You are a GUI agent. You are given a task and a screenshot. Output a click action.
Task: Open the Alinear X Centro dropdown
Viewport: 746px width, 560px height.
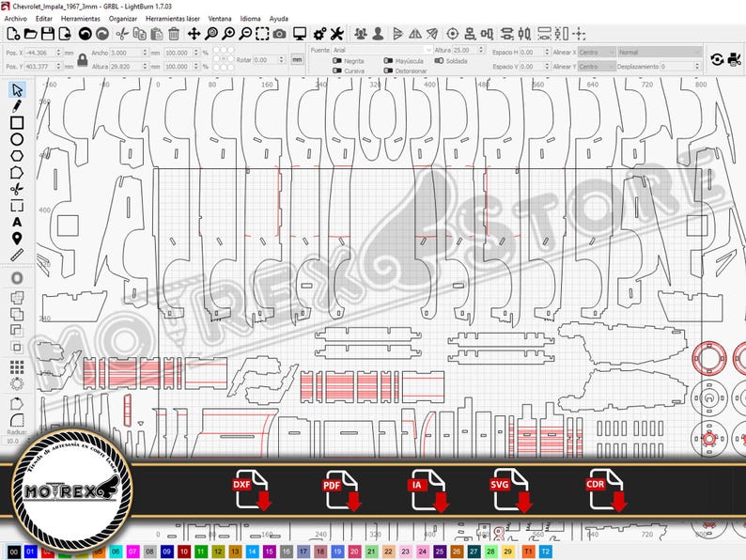coord(597,52)
